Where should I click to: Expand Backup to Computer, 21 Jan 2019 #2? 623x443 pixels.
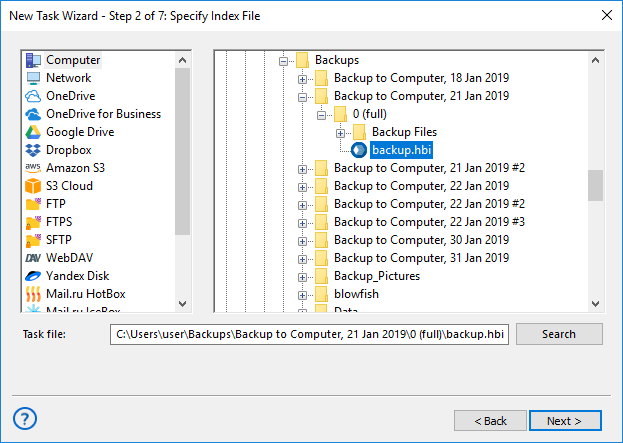(x=302, y=169)
